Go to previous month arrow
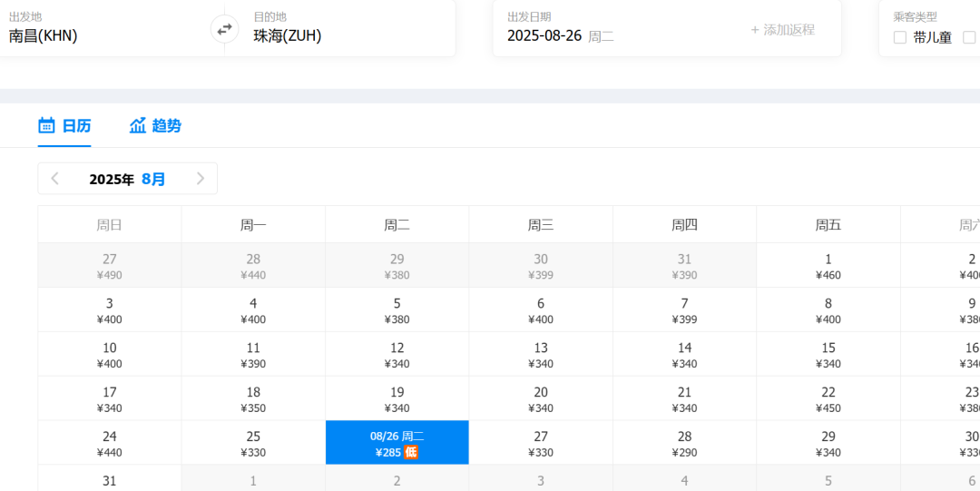 [x=55, y=179]
